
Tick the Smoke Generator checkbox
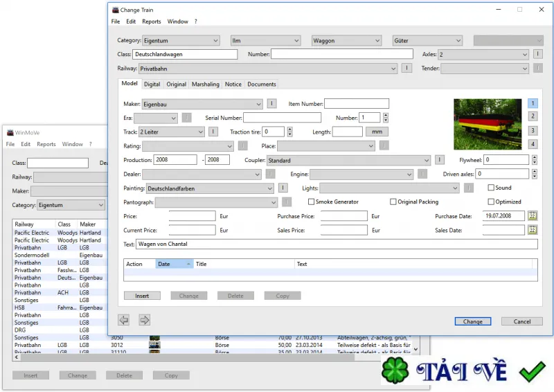tap(311, 202)
